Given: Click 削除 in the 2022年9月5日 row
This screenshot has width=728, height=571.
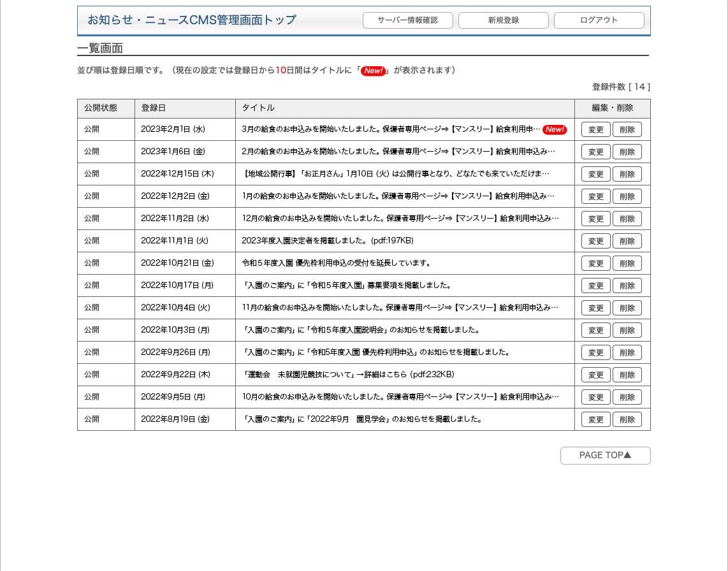Looking at the screenshot, I should coord(627,397).
